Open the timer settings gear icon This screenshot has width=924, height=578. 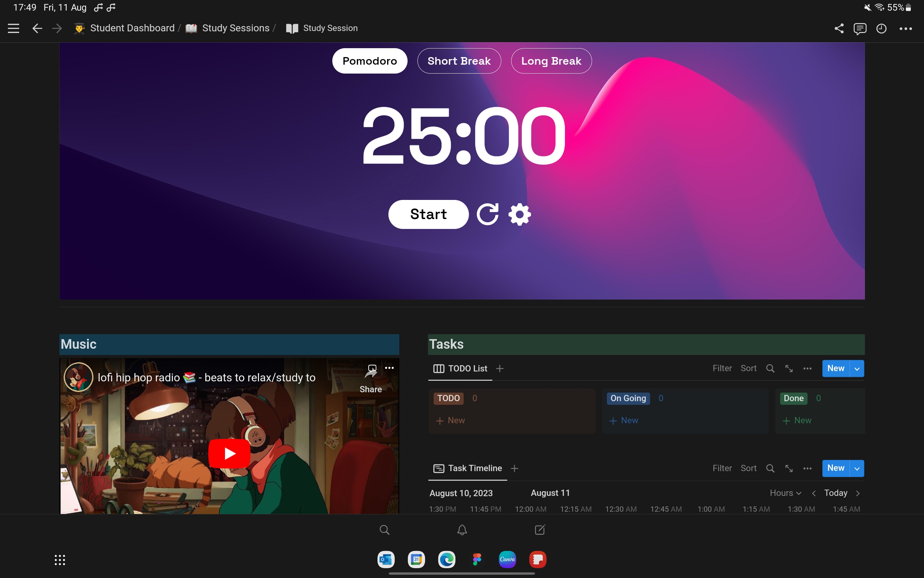519,214
